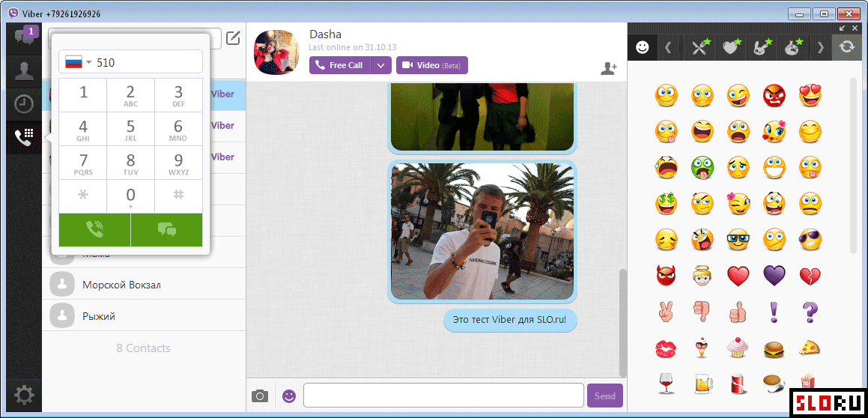The height and width of the screenshot is (418, 868).
Task: Dial digit 0 on keypad
Action: [130, 197]
